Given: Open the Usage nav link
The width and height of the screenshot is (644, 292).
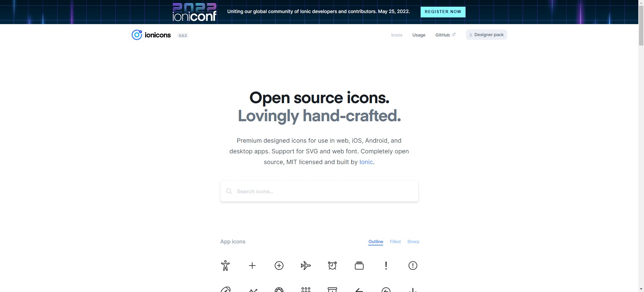Looking at the screenshot, I should [x=419, y=35].
